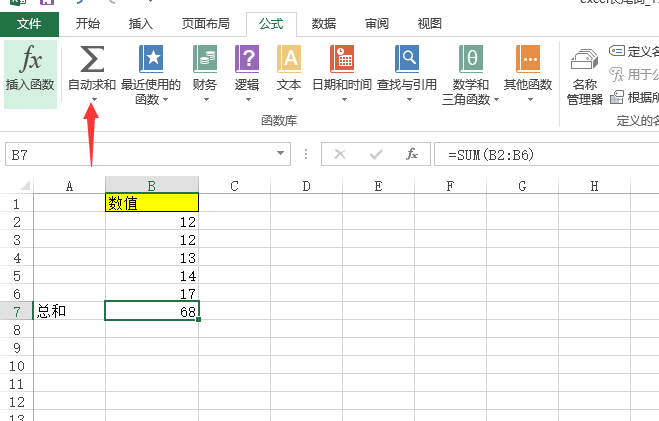Switch to the Home (开始) tab
The image size is (659, 421).
point(88,24)
